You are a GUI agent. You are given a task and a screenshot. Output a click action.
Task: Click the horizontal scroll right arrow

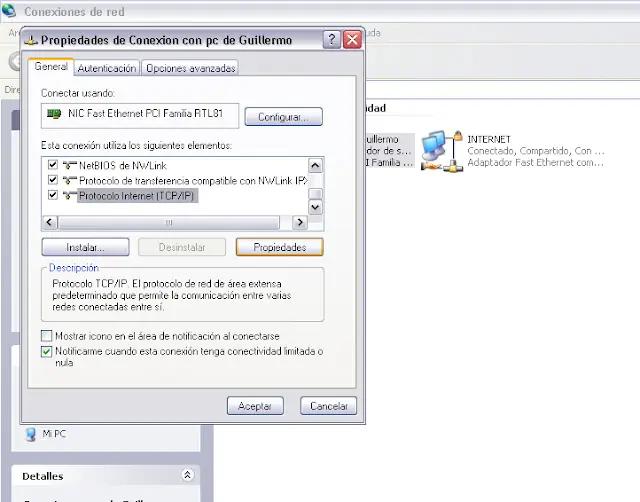[x=300, y=222]
